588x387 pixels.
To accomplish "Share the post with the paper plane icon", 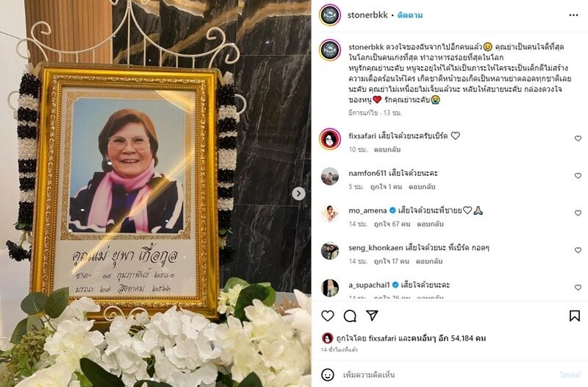I will click(x=372, y=316).
